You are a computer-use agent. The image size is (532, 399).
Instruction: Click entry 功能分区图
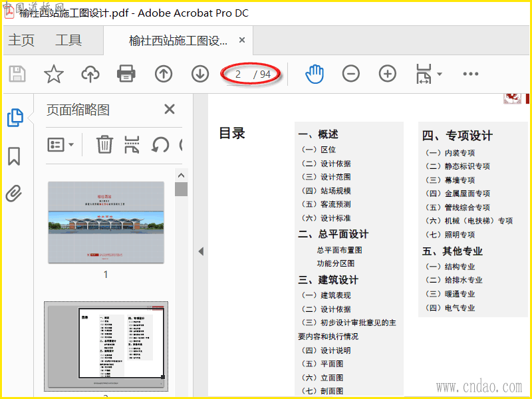point(336,263)
